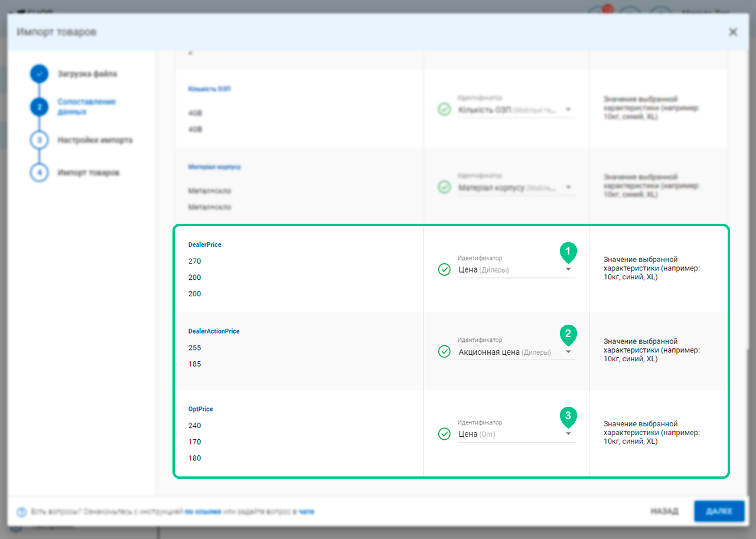Click the check icon beside Матеріал корпусу field
Image resolution: width=756 pixels, height=539 pixels.
[444, 188]
